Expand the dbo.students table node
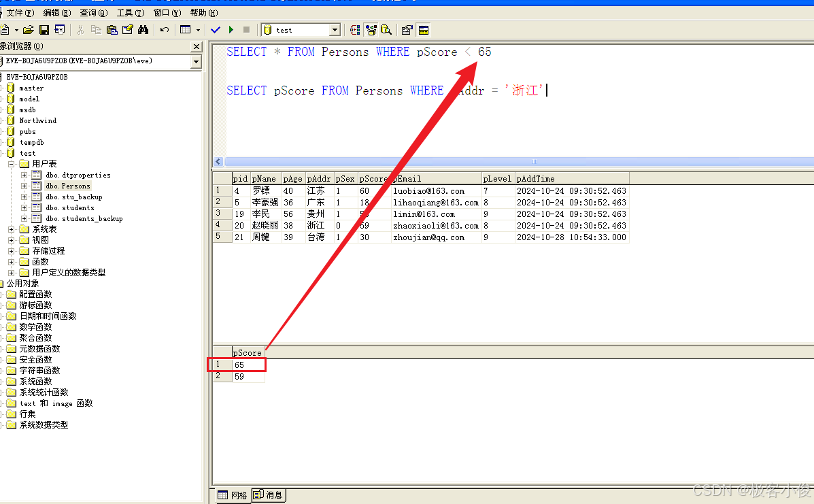This screenshot has height=504, width=814. point(24,207)
